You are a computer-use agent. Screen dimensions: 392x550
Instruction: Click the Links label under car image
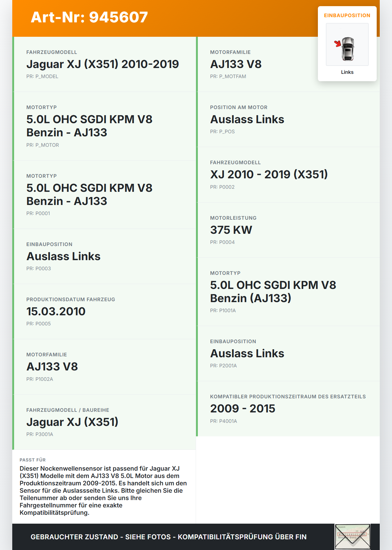pyautogui.click(x=347, y=72)
